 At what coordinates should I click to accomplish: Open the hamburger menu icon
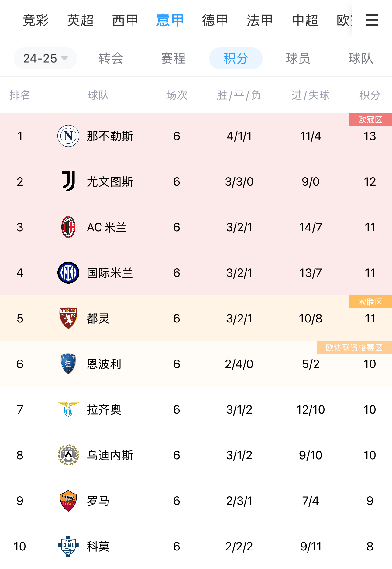click(372, 20)
